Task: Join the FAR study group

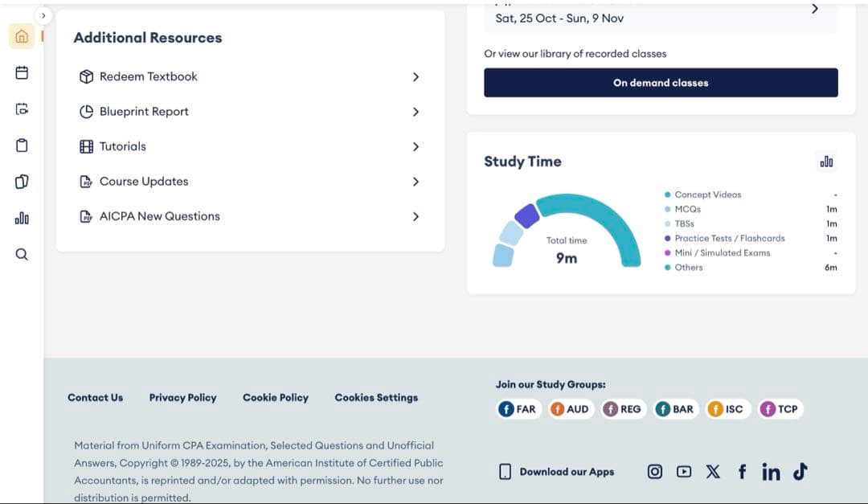Action: [x=518, y=409]
